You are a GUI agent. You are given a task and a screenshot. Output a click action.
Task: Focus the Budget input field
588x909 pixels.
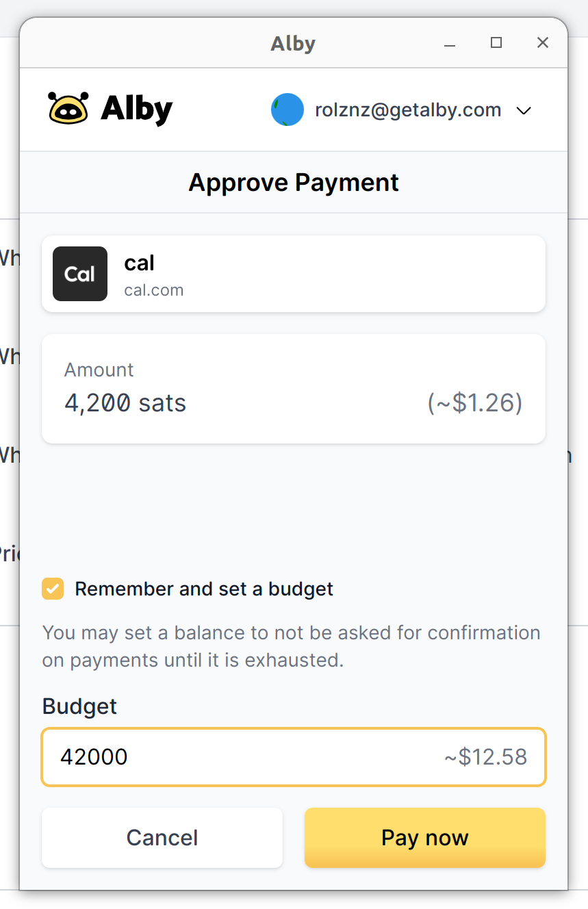coord(294,756)
